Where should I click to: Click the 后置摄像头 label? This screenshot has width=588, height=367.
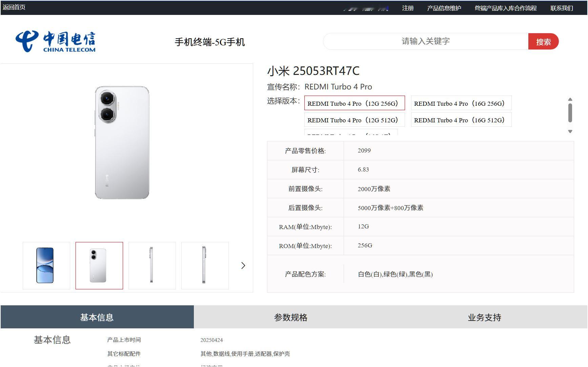point(305,208)
